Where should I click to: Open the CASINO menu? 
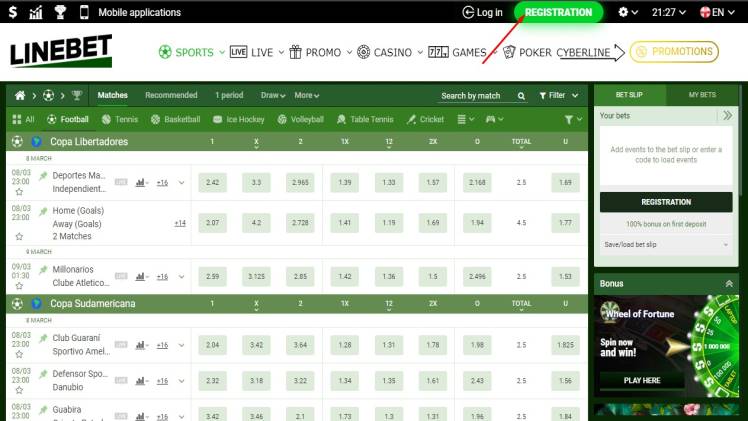[x=390, y=52]
